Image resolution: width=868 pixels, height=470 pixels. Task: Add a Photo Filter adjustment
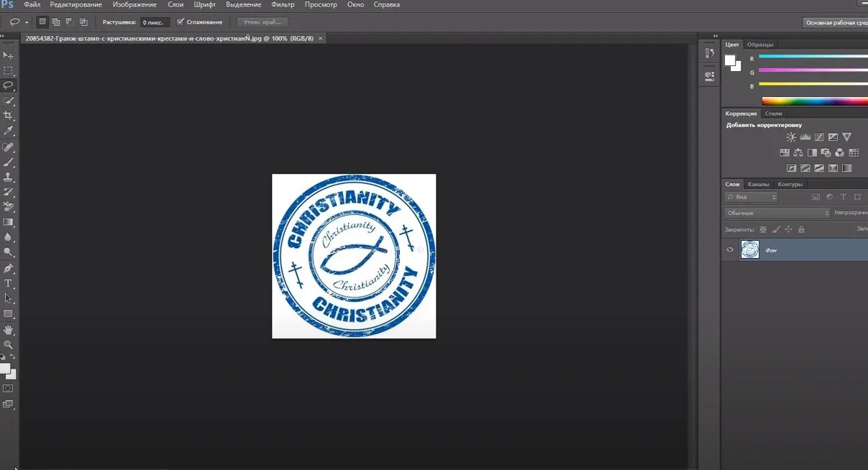(x=826, y=152)
